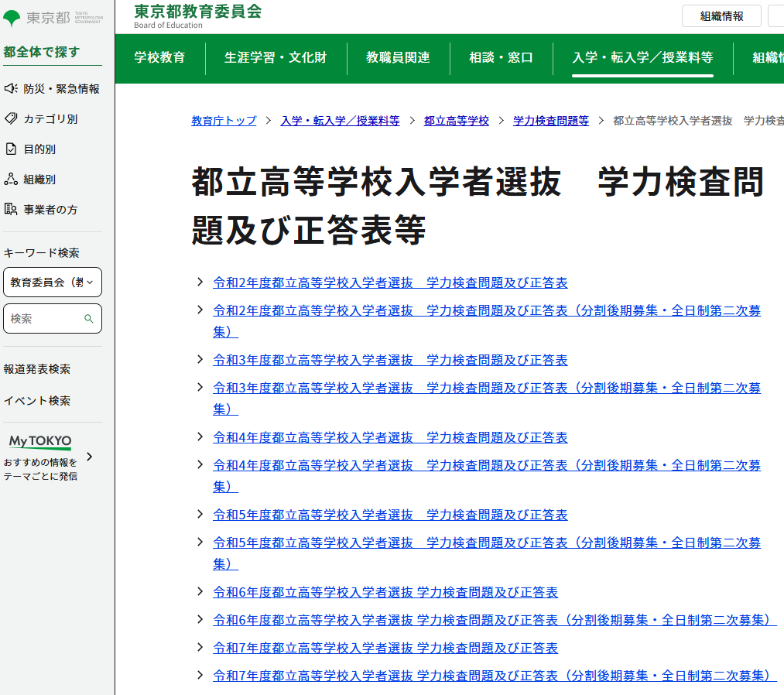Open イベント検索 in sidebar
The image size is (784, 695).
[x=37, y=400]
